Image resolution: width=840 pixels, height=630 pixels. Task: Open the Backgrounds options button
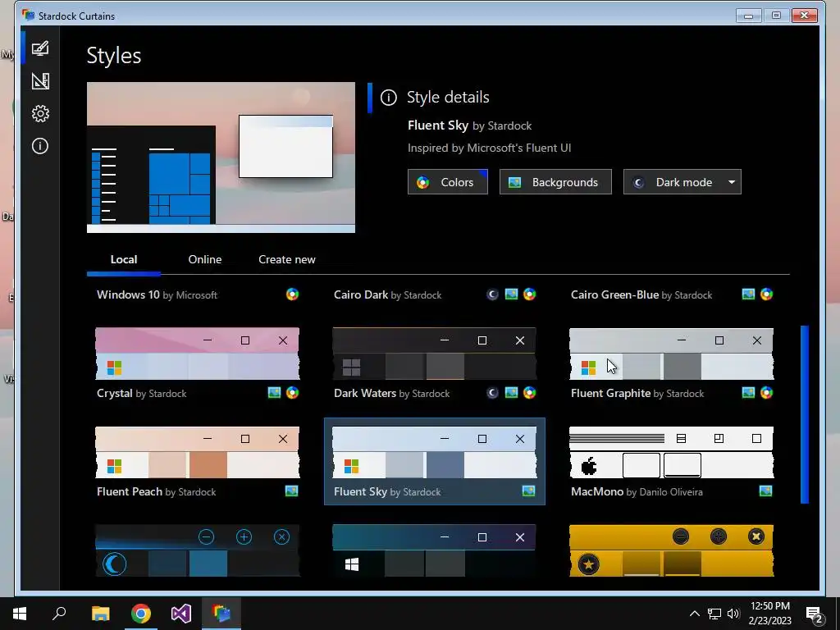coord(555,182)
